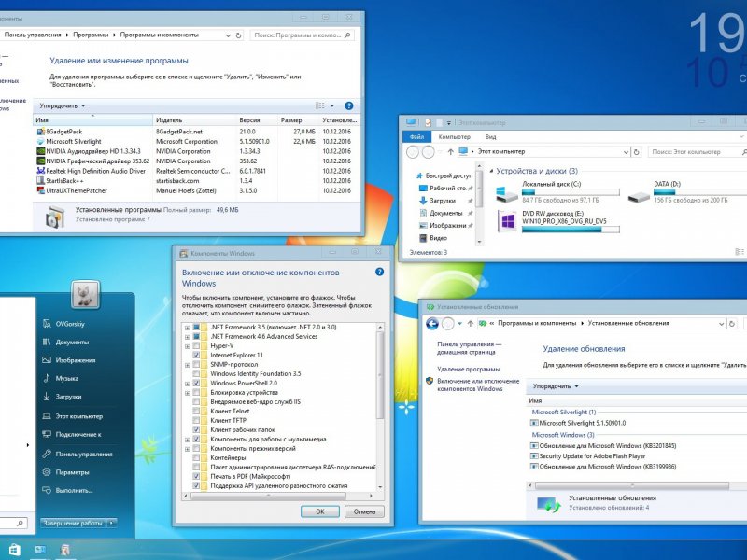Expand the Hyper-V tree node
The image size is (747, 560).
(188, 346)
